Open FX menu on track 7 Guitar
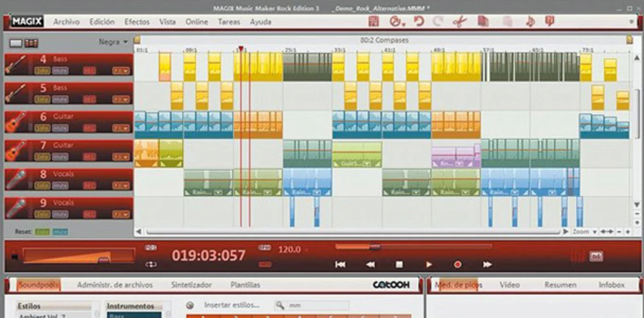Screen dimensions: 644x318 pyautogui.click(x=121, y=157)
